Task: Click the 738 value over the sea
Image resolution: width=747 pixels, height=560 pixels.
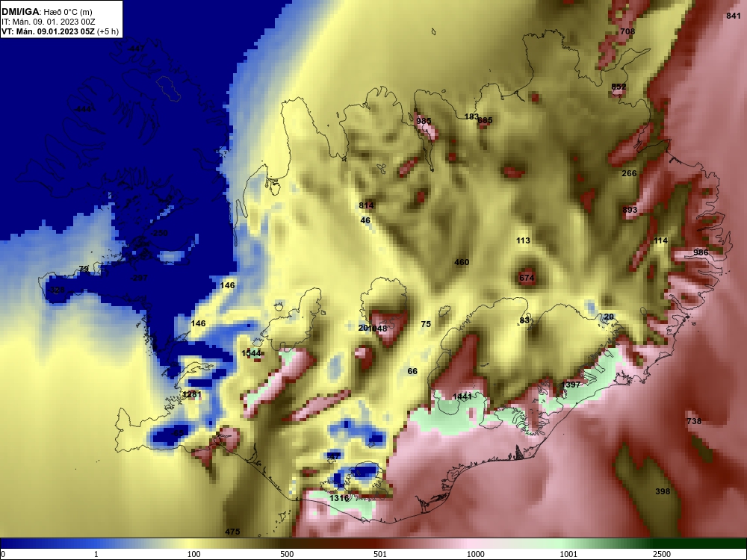Action: (x=694, y=421)
